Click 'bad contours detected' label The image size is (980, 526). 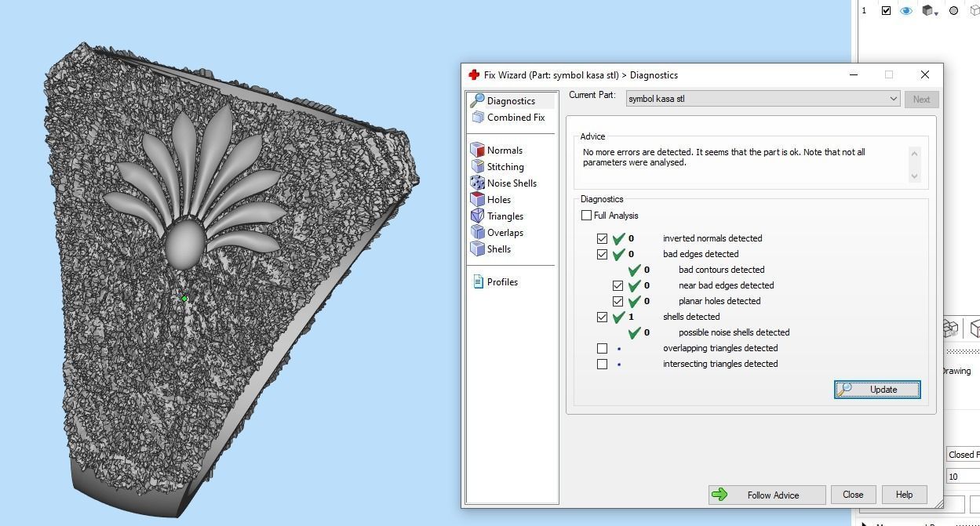click(x=721, y=270)
